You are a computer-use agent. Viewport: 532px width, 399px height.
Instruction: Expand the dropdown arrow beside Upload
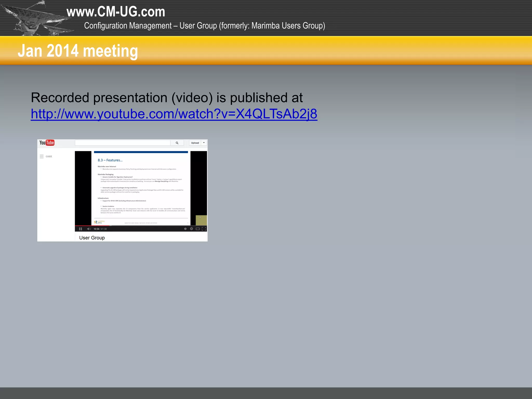[x=204, y=143]
